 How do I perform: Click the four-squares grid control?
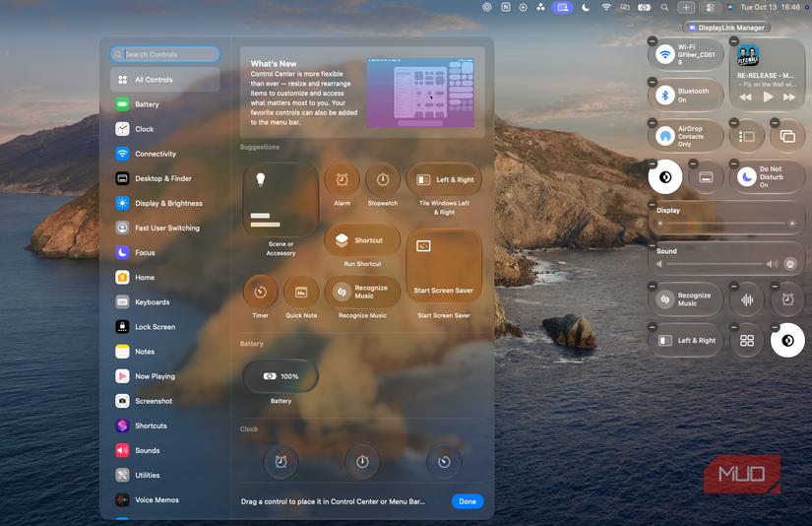(x=747, y=341)
